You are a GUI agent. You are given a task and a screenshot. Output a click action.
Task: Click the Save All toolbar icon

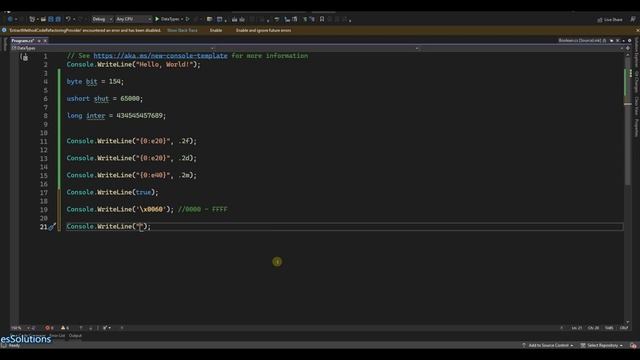pos(58,19)
